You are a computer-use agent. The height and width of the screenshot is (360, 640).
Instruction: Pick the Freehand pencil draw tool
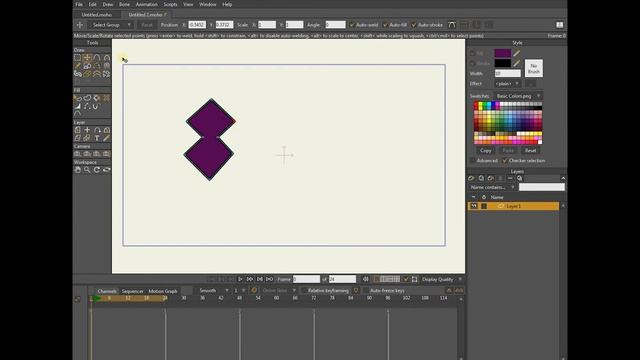[77, 66]
